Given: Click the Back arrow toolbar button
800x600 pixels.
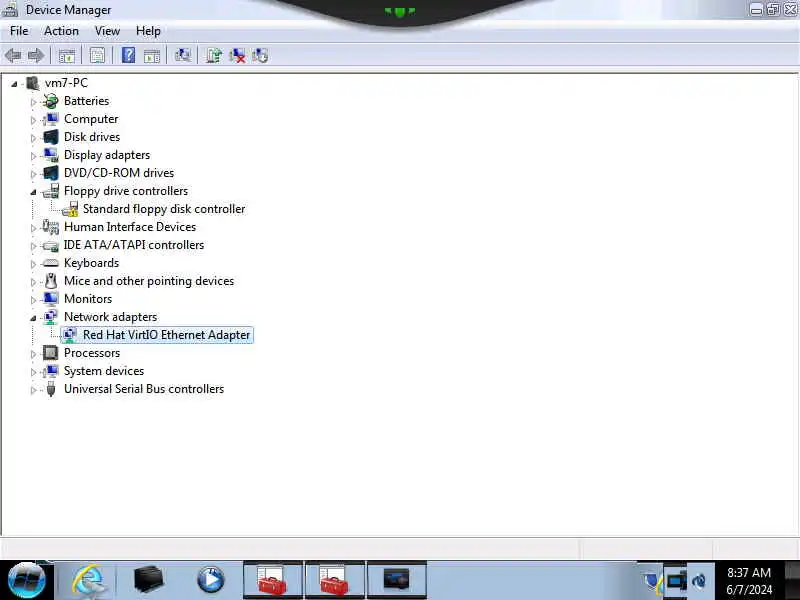Looking at the screenshot, I should 13,55.
